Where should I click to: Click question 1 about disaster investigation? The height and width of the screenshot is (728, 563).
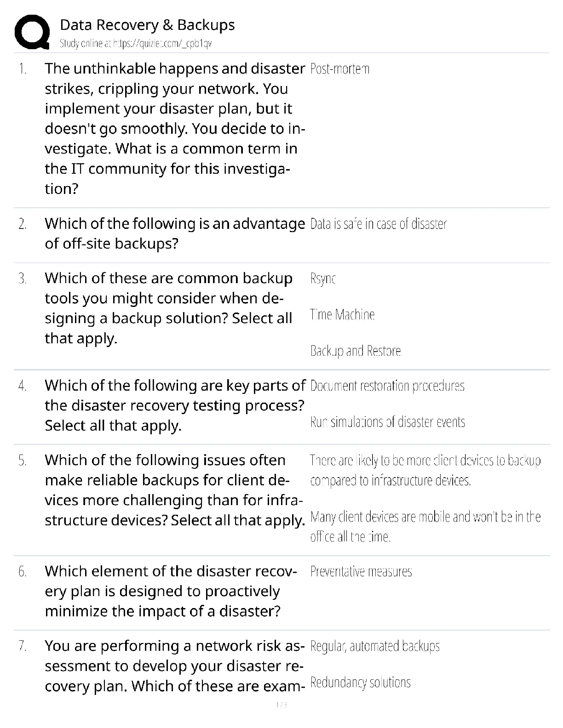174,128
